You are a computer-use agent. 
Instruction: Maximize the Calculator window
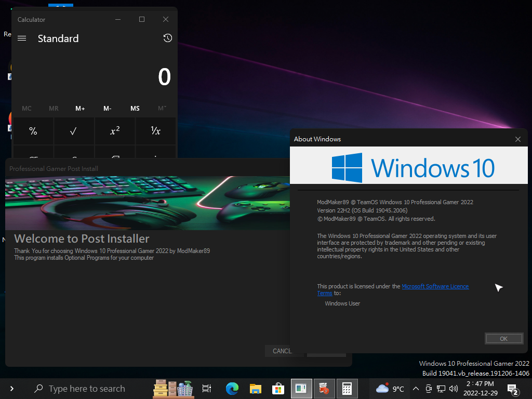[142, 19]
